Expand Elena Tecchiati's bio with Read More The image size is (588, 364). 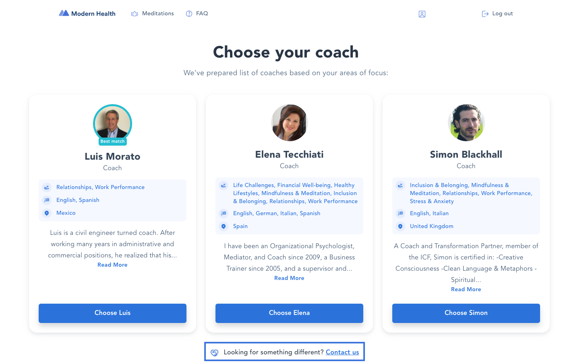coord(289,278)
